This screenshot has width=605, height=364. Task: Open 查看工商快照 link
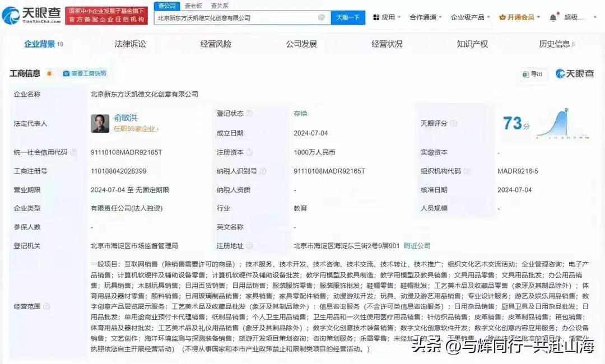pos(85,73)
